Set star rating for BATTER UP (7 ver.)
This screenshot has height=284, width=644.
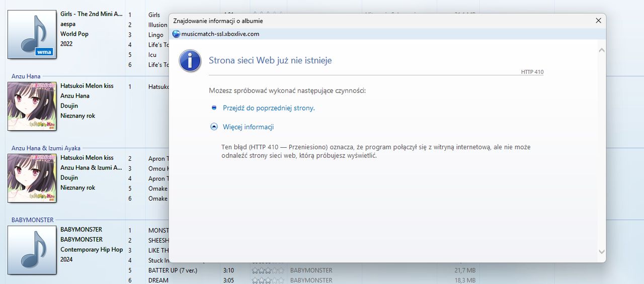click(x=268, y=270)
